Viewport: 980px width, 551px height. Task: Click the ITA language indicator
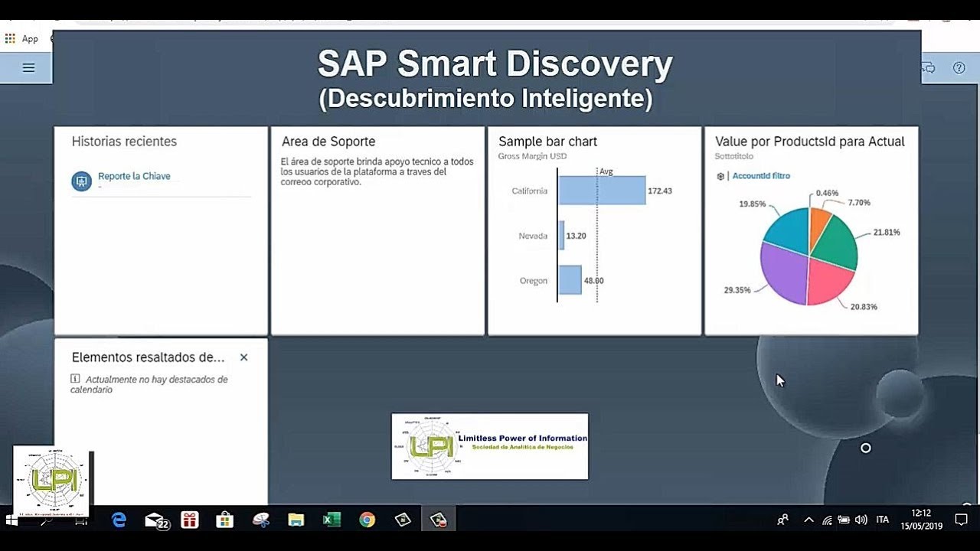point(882,520)
